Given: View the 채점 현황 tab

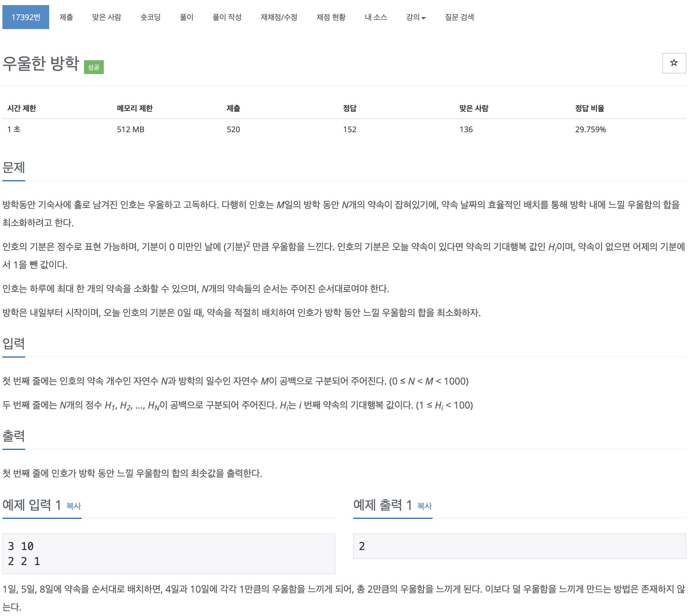Looking at the screenshot, I should [x=331, y=17].
